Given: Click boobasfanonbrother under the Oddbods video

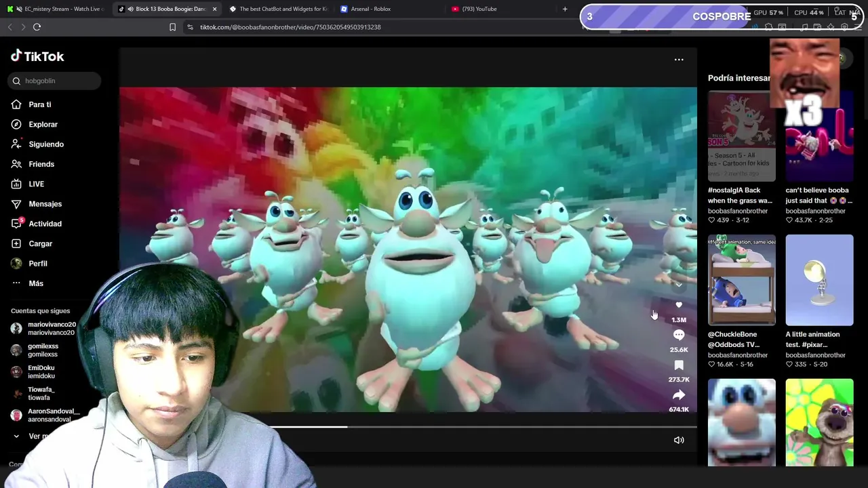Looking at the screenshot, I should click(x=738, y=355).
